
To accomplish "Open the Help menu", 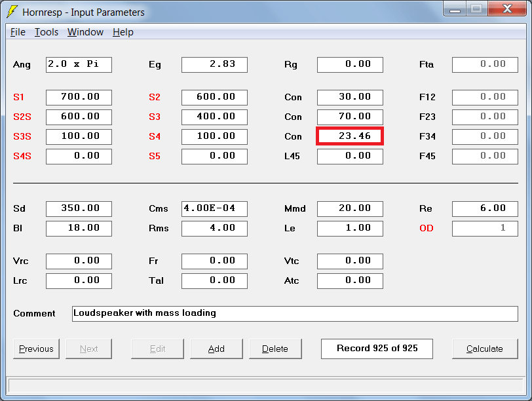I will point(123,32).
